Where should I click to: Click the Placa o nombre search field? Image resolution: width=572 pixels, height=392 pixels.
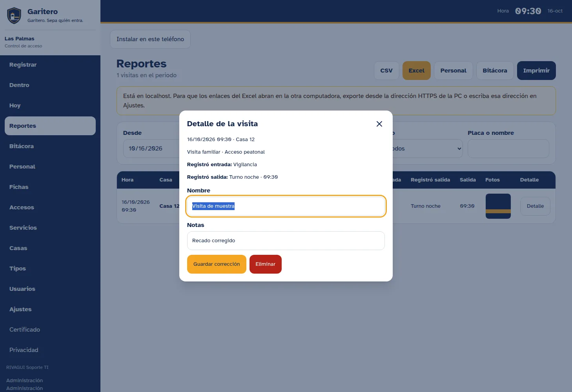click(x=508, y=149)
